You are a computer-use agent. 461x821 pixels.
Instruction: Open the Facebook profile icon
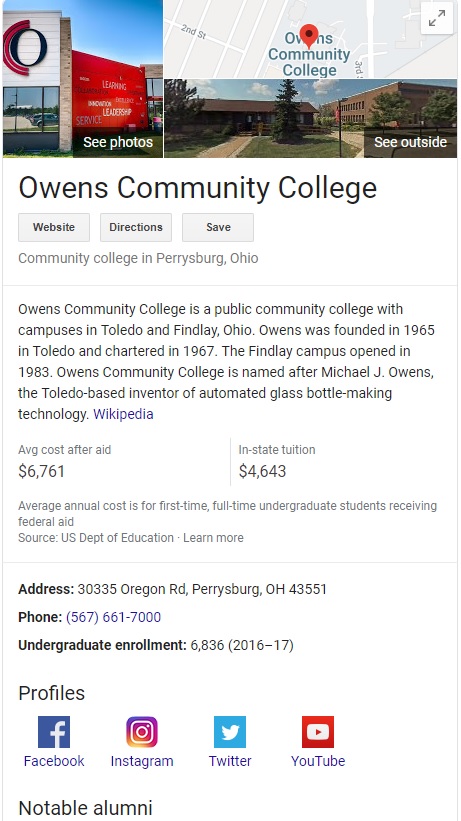(54, 731)
